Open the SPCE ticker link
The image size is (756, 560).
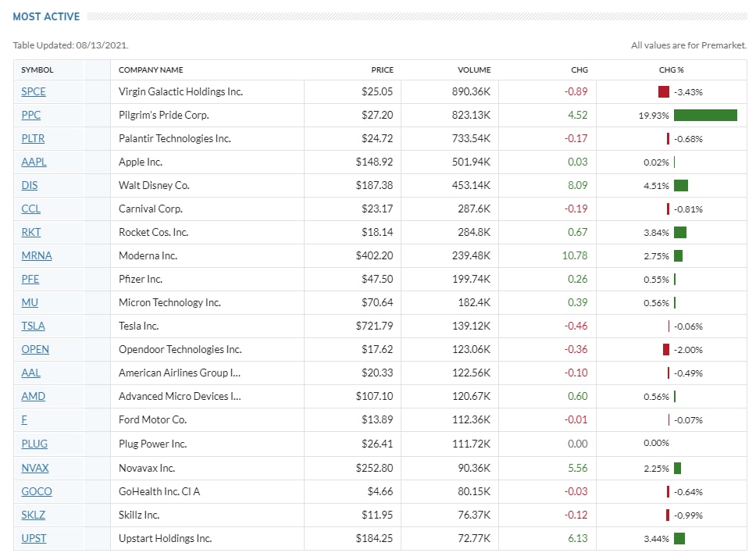(34, 91)
